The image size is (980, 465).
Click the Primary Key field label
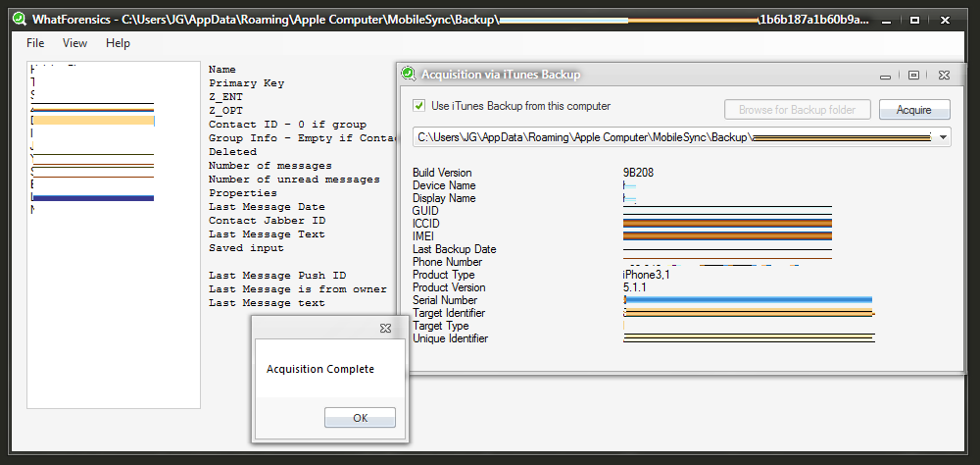click(x=246, y=83)
